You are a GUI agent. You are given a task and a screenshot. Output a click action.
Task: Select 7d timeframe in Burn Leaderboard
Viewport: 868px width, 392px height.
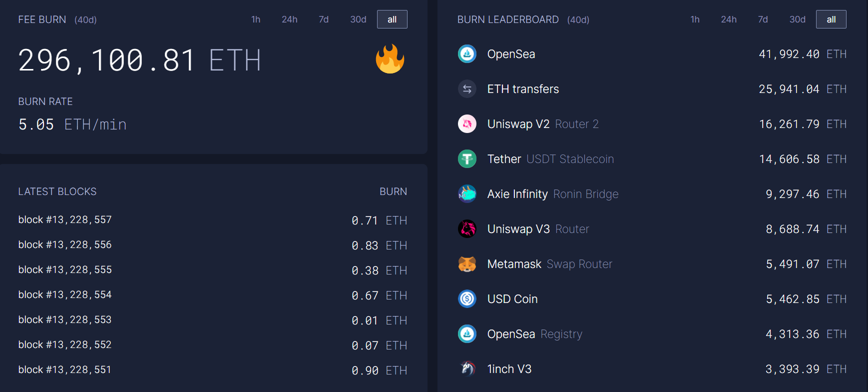pyautogui.click(x=763, y=19)
